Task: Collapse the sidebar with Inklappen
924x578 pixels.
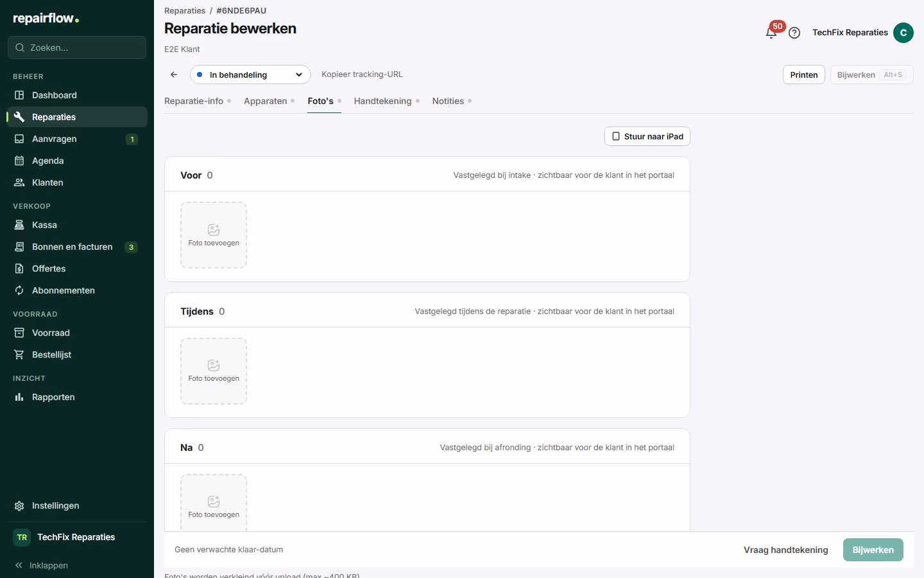Action: 41,565
